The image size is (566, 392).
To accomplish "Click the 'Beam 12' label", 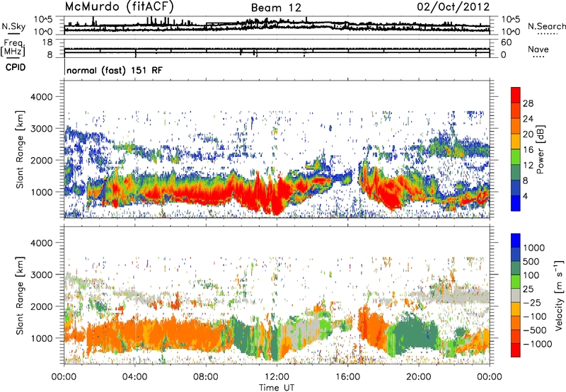I will [x=276, y=8].
